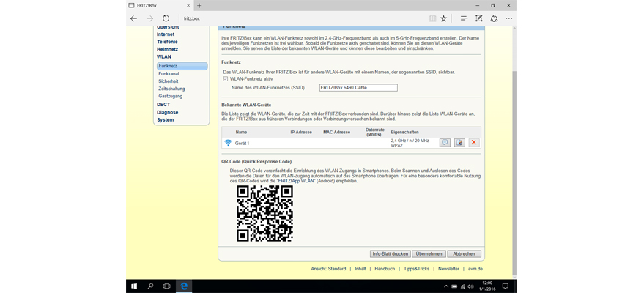Open the Handbuch footer link

(385, 269)
